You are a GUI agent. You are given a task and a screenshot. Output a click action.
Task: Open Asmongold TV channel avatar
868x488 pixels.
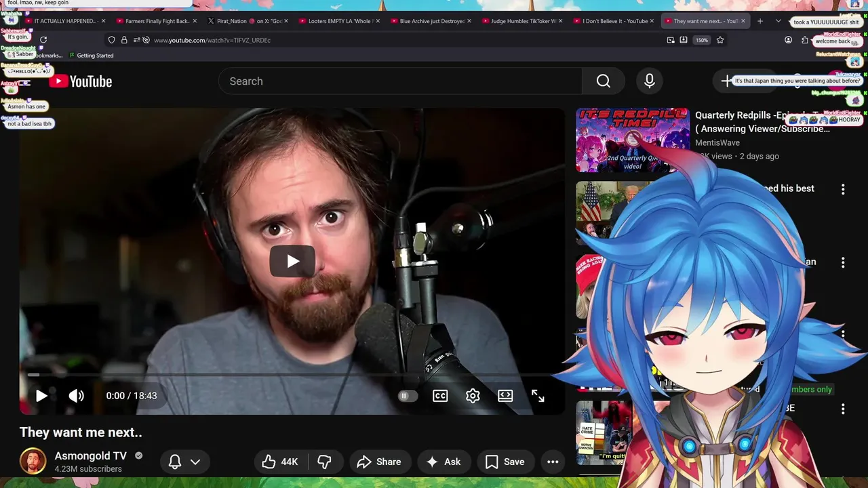[33, 462]
